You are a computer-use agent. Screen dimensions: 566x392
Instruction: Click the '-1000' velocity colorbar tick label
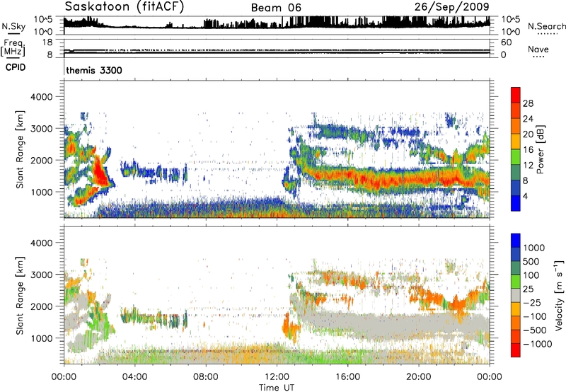tap(537, 344)
